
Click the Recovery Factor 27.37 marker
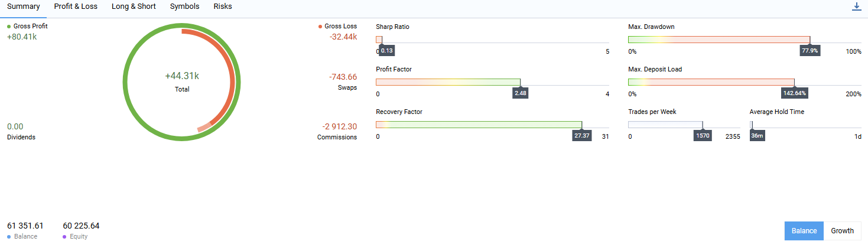(581, 136)
